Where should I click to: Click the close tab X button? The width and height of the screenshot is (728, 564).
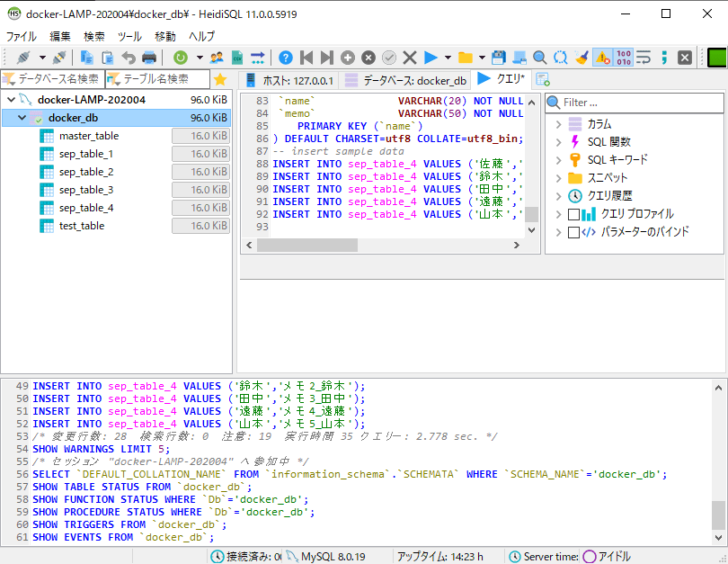tap(685, 58)
